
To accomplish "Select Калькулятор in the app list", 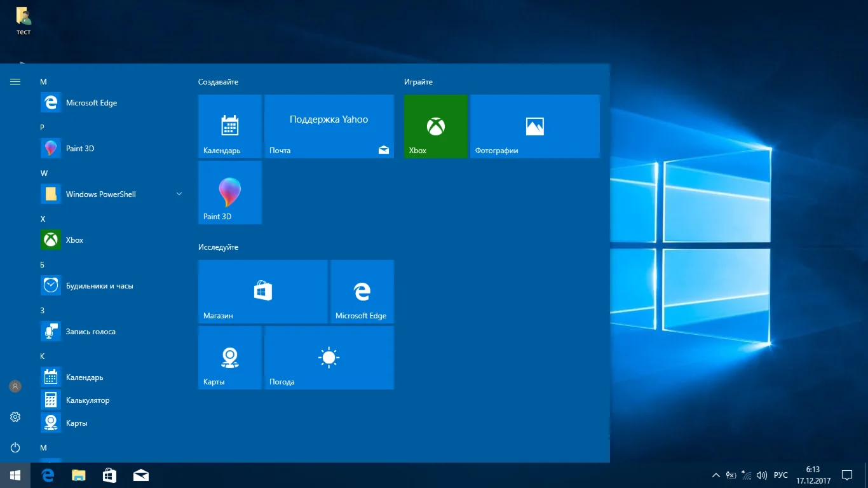I will 88,400.
